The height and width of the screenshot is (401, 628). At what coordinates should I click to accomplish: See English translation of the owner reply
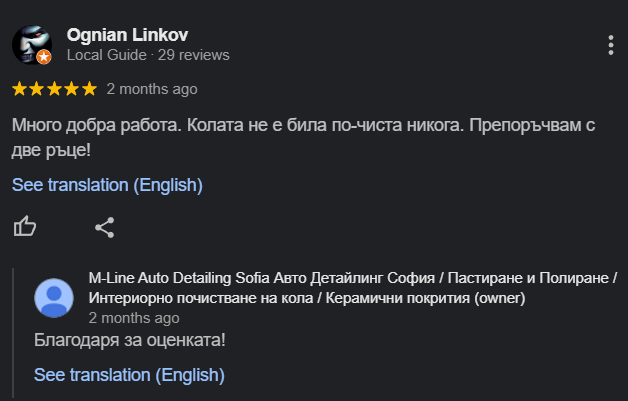[129, 375]
